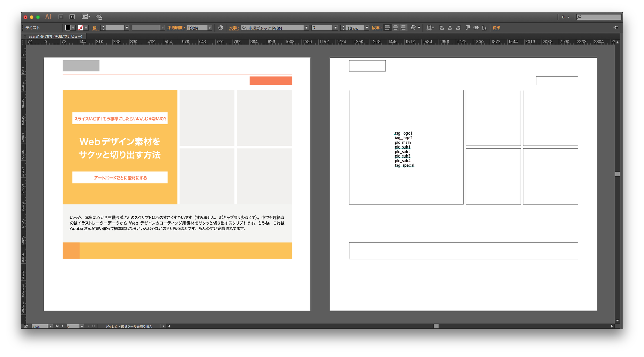Click the pic_main text line
Screen dimensions: 644x357
tap(403, 142)
